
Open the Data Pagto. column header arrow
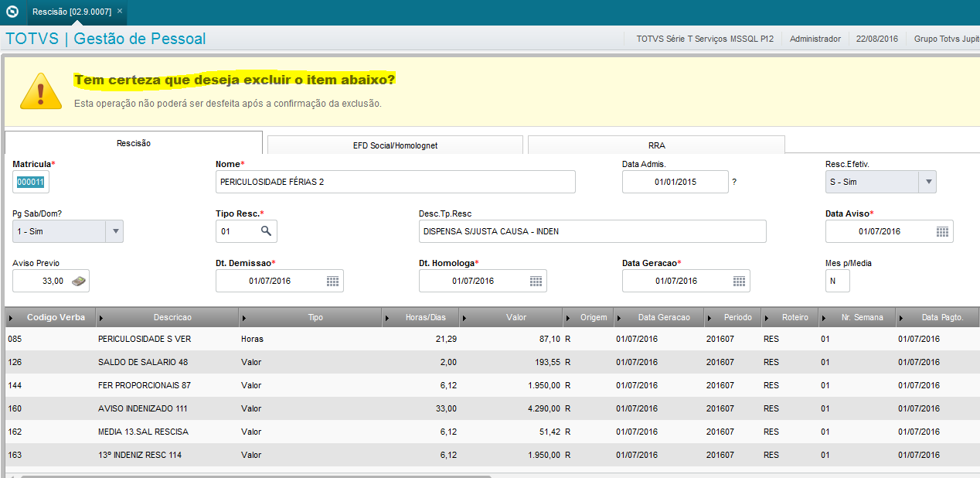point(901,318)
